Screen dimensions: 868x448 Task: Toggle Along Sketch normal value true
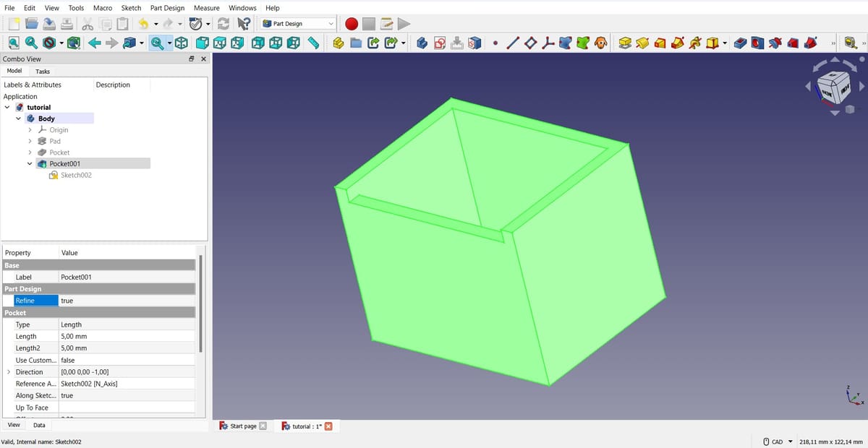pyautogui.click(x=127, y=396)
